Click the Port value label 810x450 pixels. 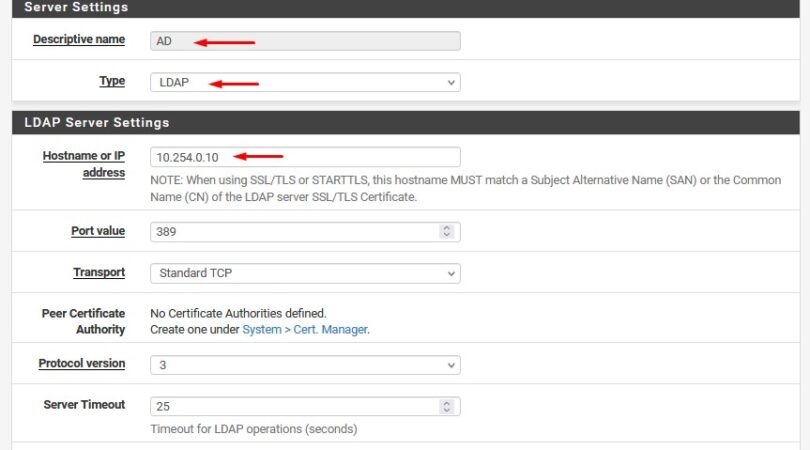click(98, 231)
